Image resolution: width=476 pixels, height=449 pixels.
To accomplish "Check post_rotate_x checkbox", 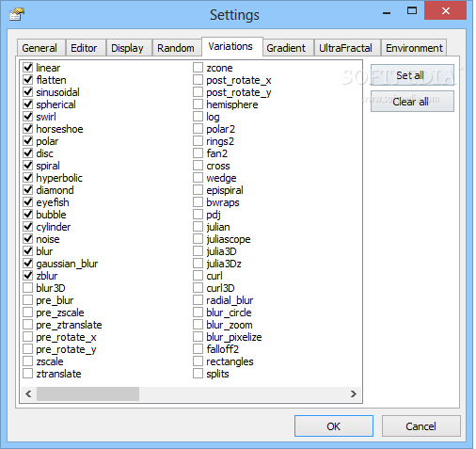I will pyautogui.click(x=198, y=79).
